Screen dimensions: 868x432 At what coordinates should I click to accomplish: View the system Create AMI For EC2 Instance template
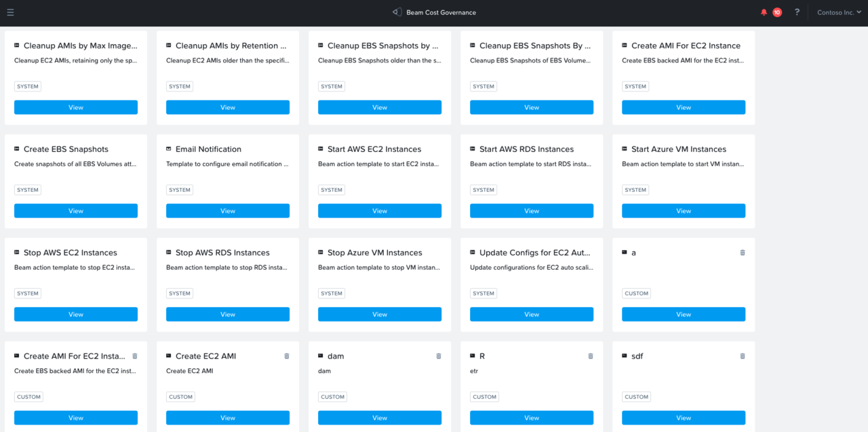pyautogui.click(x=684, y=107)
